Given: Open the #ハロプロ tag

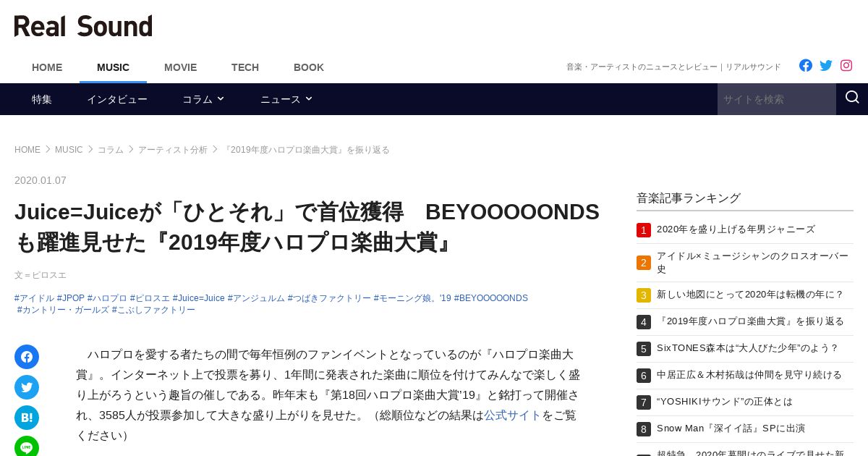Looking at the screenshot, I should pyautogui.click(x=107, y=298).
